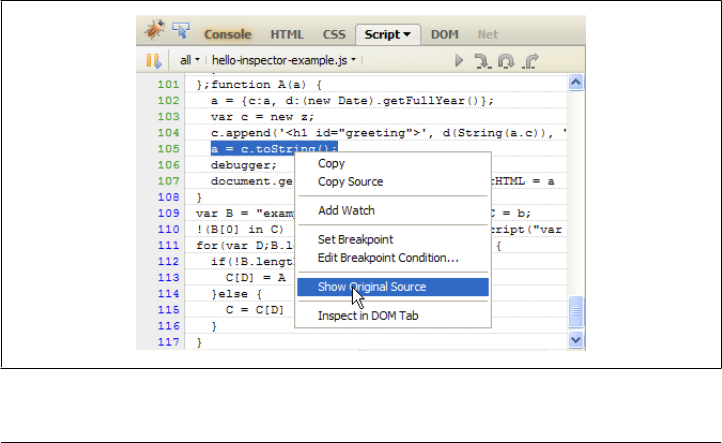Switch to the Console tab
The image size is (722, 443).
(227, 35)
